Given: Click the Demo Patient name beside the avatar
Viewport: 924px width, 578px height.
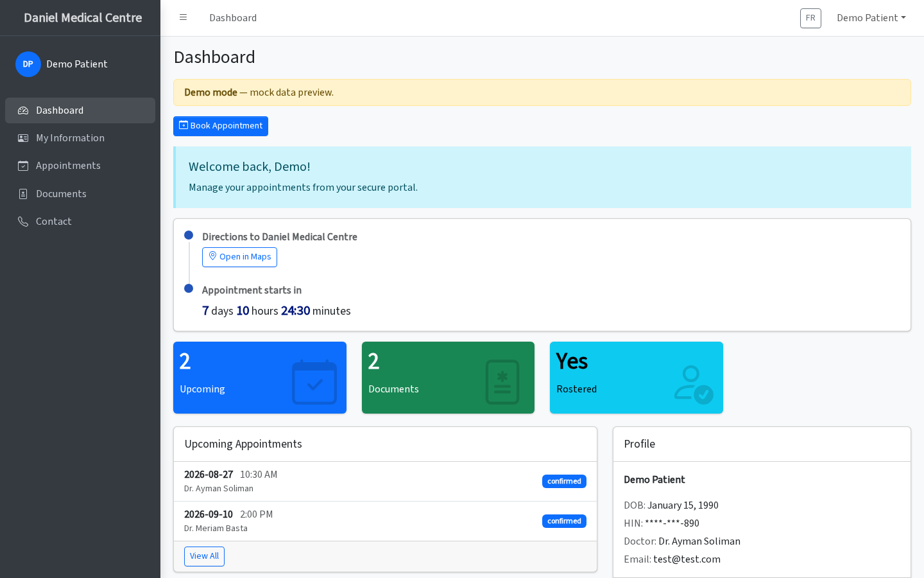Looking at the screenshot, I should [77, 64].
